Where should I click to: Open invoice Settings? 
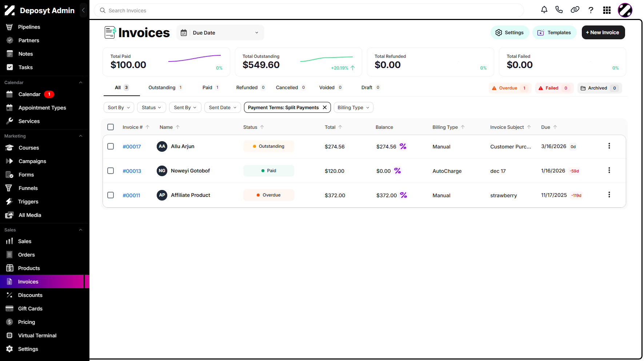(x=510, y=32)
